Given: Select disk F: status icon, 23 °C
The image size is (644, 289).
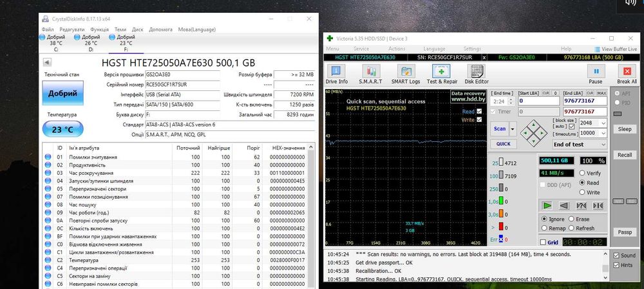Looking at the screenshot, I should pyautogui.click(x=111, y=37).
